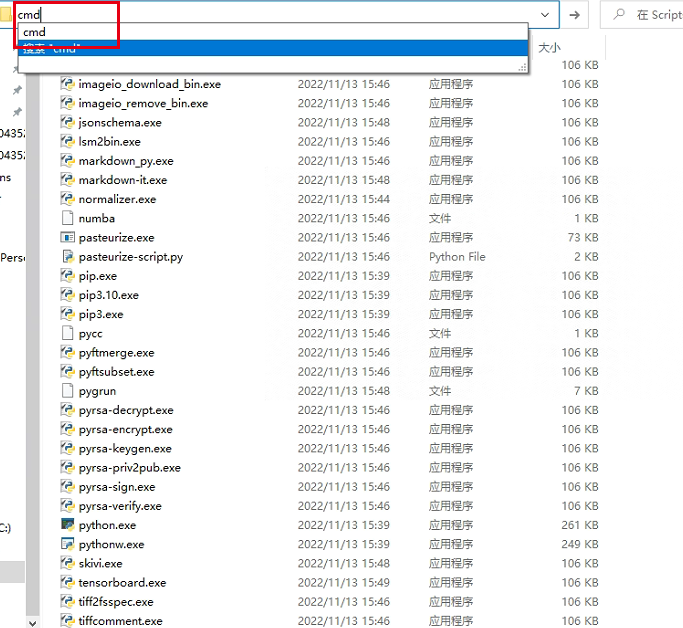Select the file name pyrsa-verify.exe

pyautogui.click(x=120, y=506)
